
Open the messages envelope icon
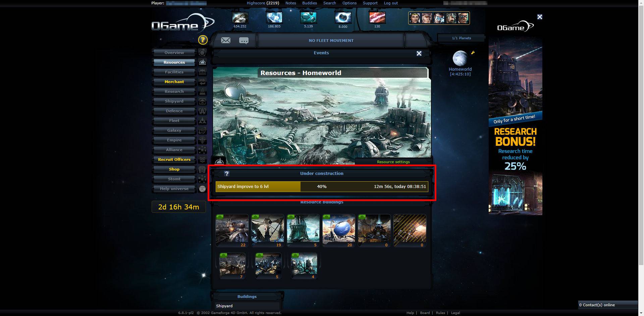[x=226, y=41]
